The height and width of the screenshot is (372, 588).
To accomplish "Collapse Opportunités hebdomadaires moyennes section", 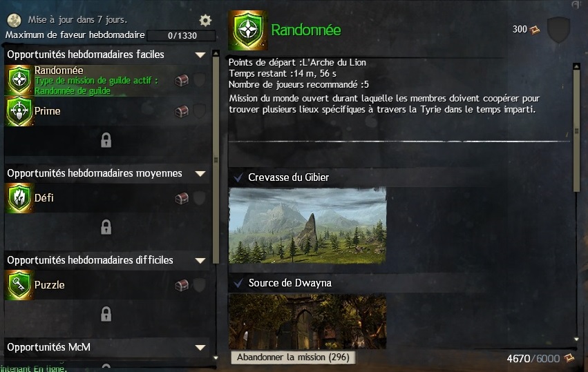I will (x=200, y=173).
